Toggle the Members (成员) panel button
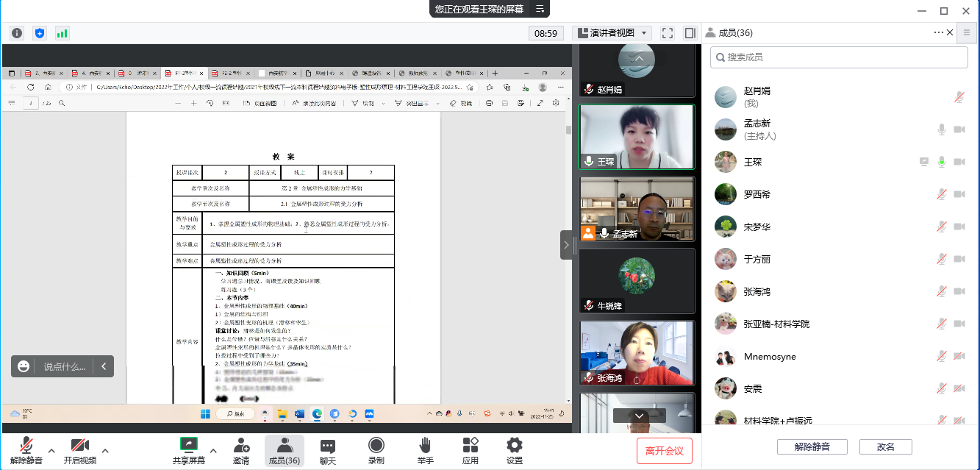This screenshot has width=980, height=470. [284, 450]
